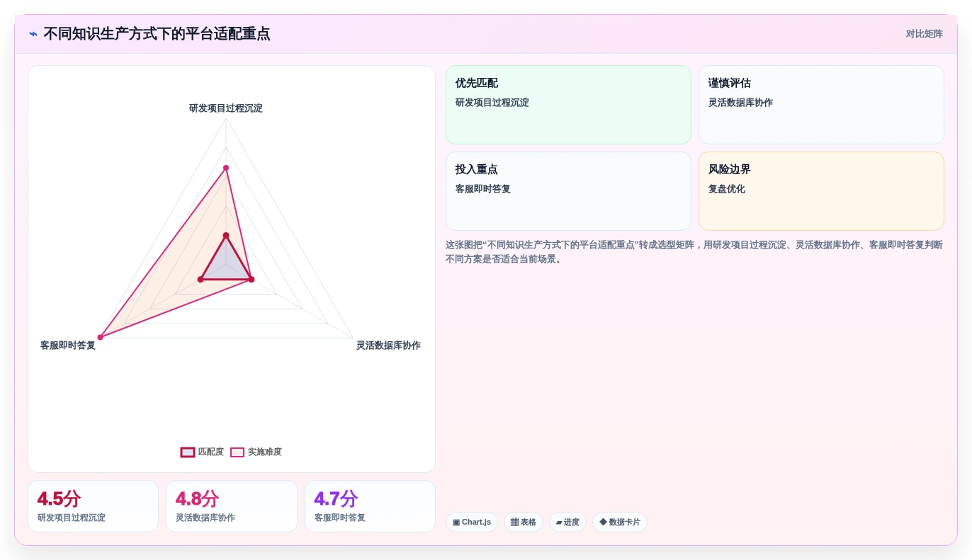Select the 表格 tag

click(524, 522)
